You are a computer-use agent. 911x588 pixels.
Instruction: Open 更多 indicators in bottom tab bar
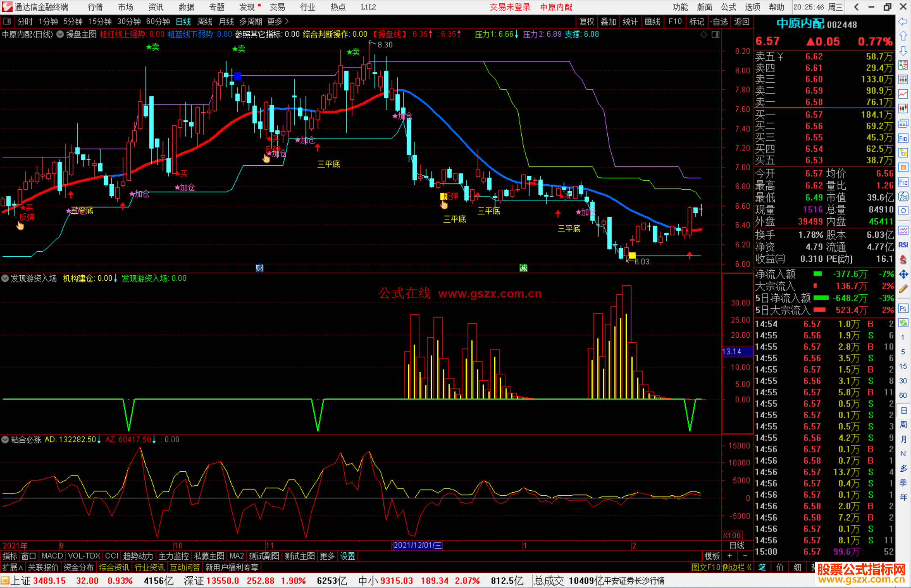(x=327, y=556)
